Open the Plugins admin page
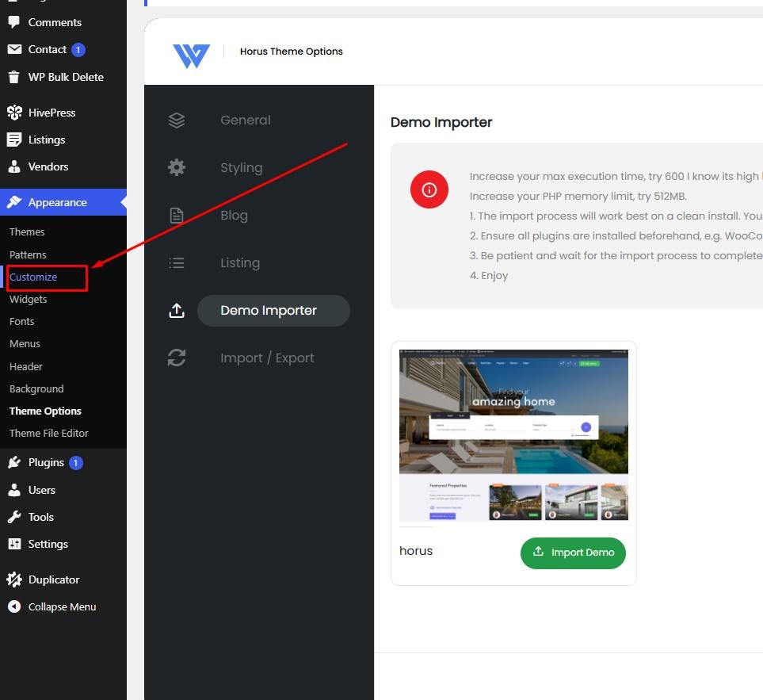The height and width of the screenshot is (700, 763). coord(46,462)
